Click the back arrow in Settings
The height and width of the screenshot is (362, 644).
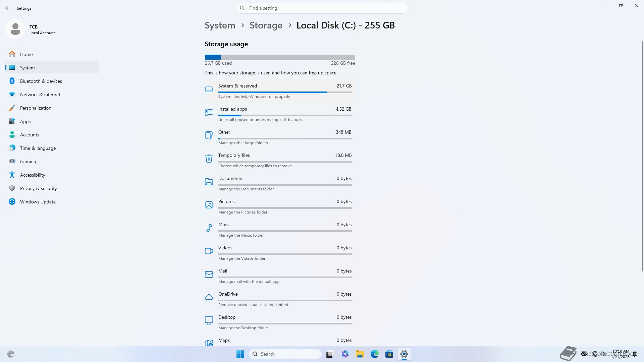click(8, 8)
